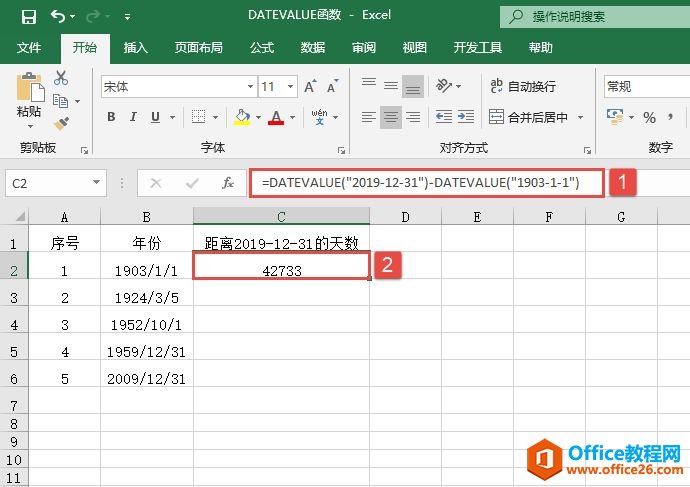
Task: Open the Borders dropdown arrow
Action: click(x=215, y=117)
